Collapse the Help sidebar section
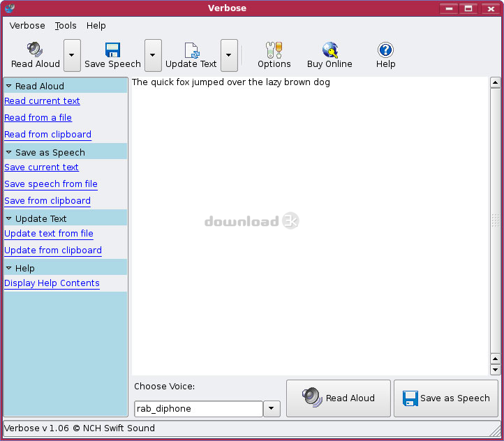The width and height of the screenshot is (504, 441). point(8,268)
